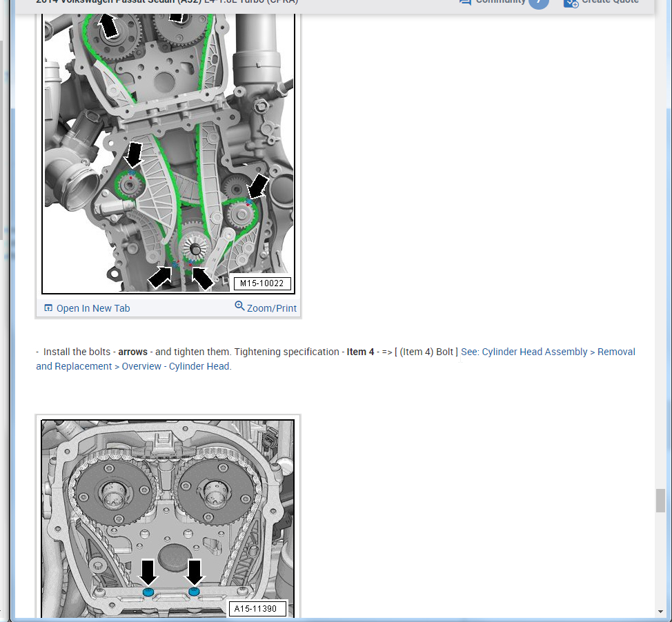Click the 'Install the bolts' instruction text

pyautogui.click(x=246, y=352)
